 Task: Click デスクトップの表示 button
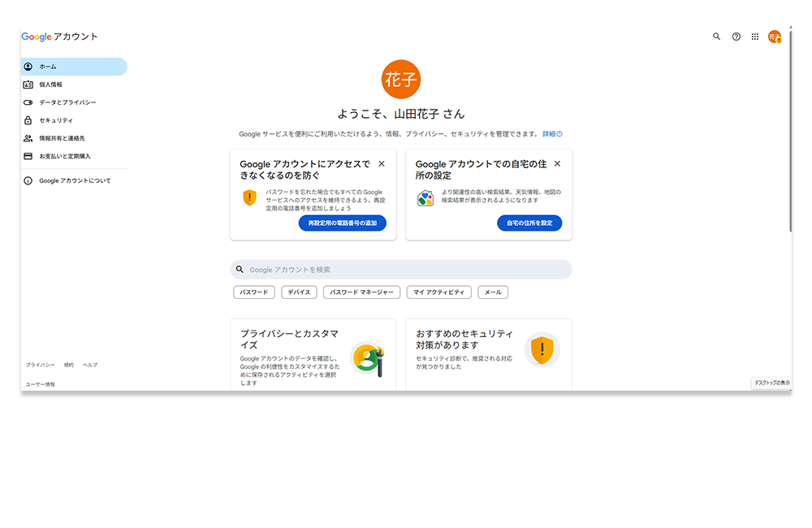tap(772, 383)
